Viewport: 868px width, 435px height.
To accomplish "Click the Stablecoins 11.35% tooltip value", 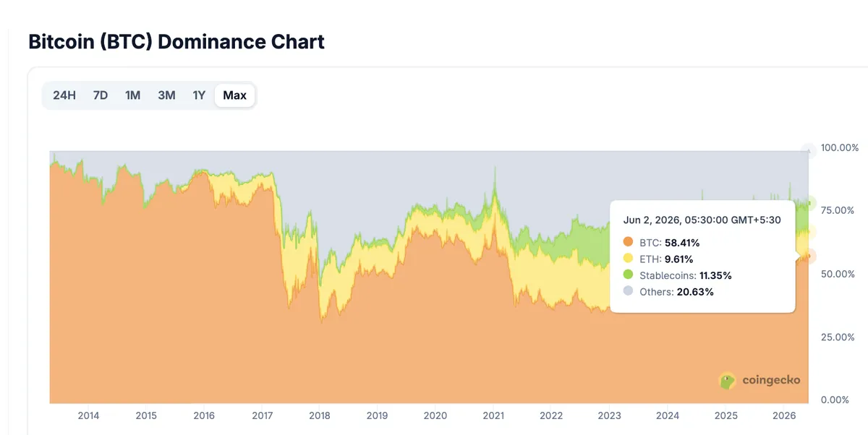I will [x=715, y=275].
